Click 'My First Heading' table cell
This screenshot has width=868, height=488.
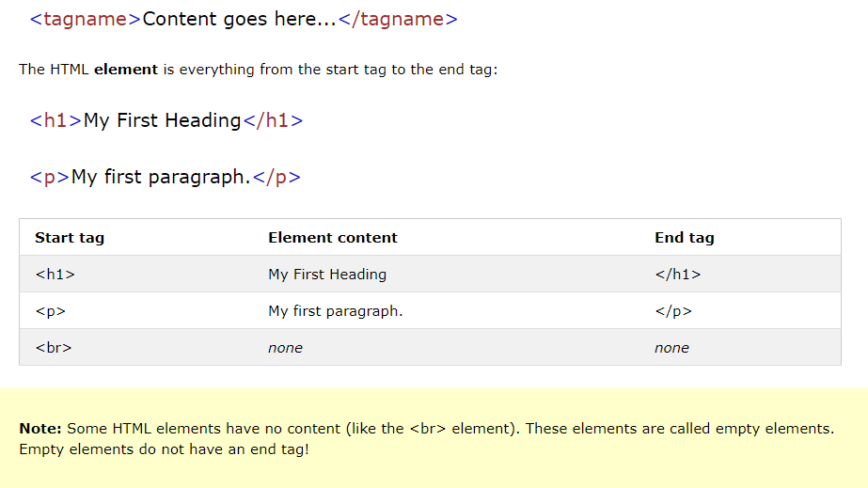327,275
